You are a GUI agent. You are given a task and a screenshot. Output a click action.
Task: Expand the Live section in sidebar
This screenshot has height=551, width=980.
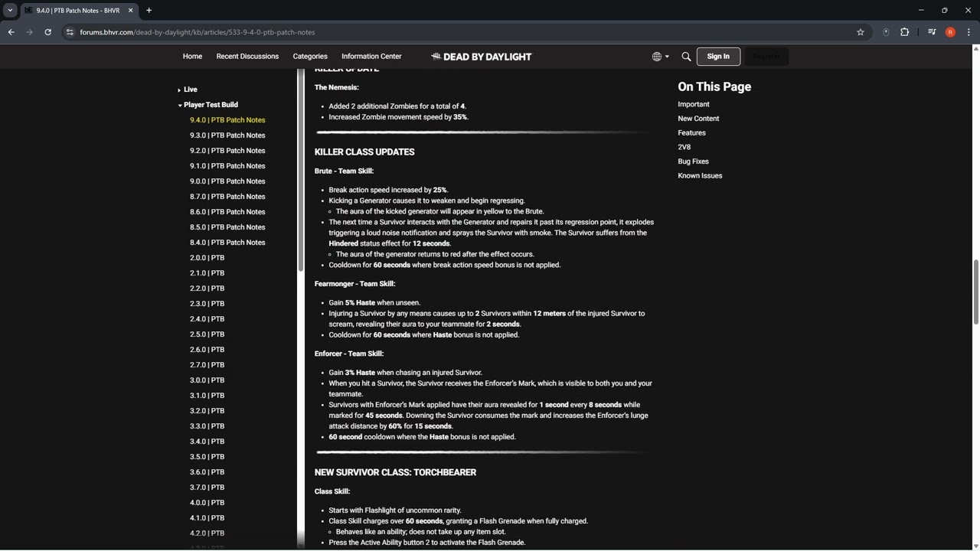(x=179, y=90)
